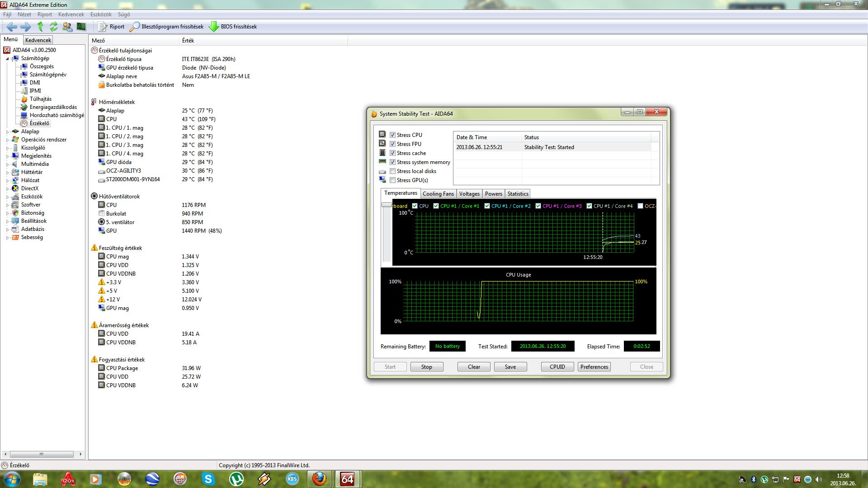The image size is (868, 488).
Task: Expand the Kiszolgáló tree node
Action: point(7,148)
